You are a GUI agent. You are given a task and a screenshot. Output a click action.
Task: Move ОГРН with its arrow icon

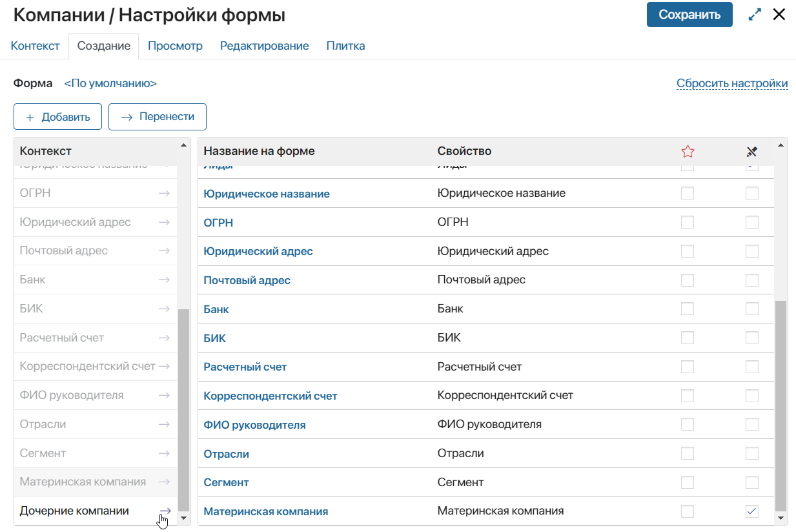coord(164,193)
